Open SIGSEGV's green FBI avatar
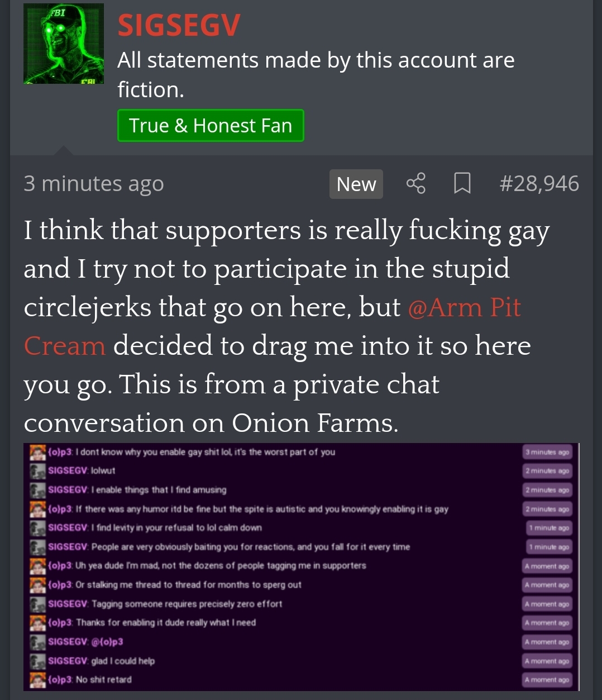The height and width of the screenshot is (700, 602). (64, 44)
